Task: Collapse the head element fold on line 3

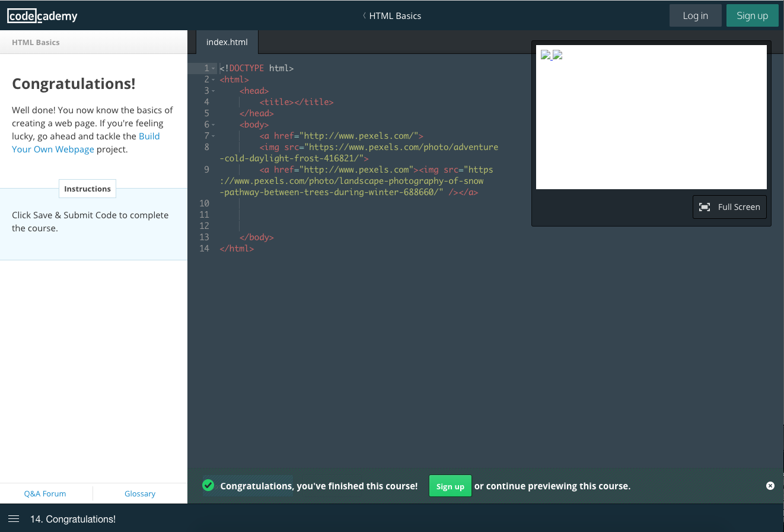Action: click(213, 90)
